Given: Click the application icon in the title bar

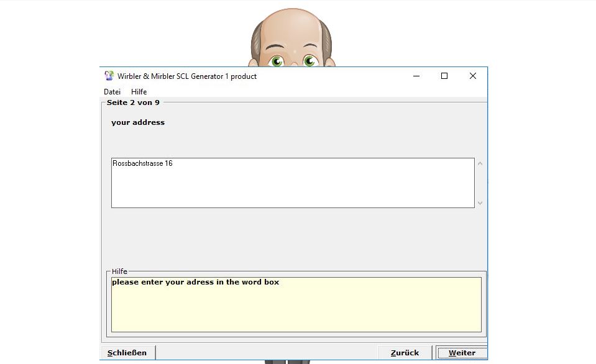Looking at the screenshot, I should point(109,76).
